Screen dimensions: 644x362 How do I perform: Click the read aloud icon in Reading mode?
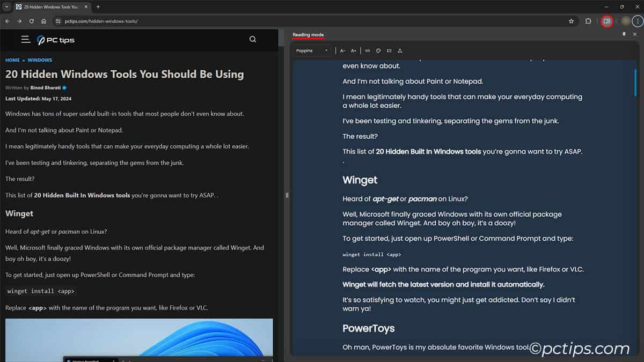point(400,50)
